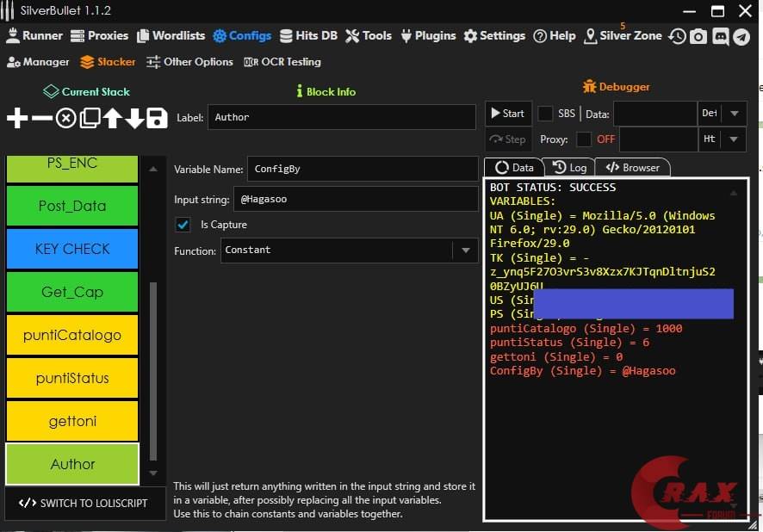Move the selected block up
Viewport: 763px width, 532px height.
click(113, 119)
